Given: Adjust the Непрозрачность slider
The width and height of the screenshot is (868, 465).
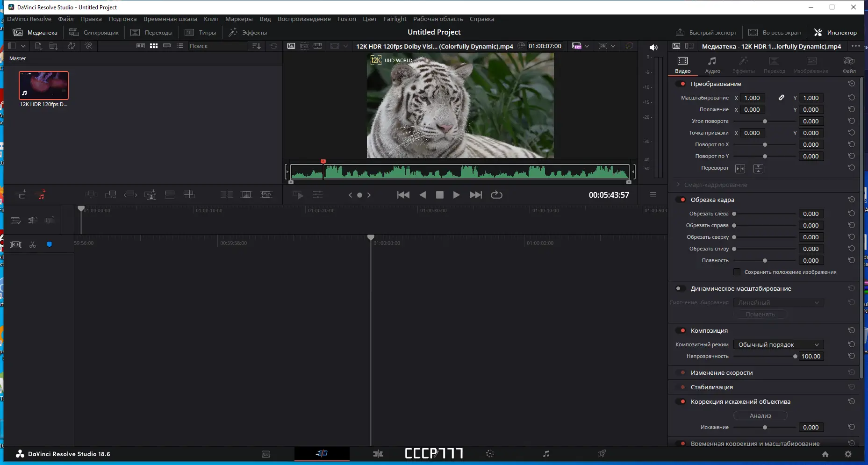Looking at the screenshot, I should [x=795, y=356].
